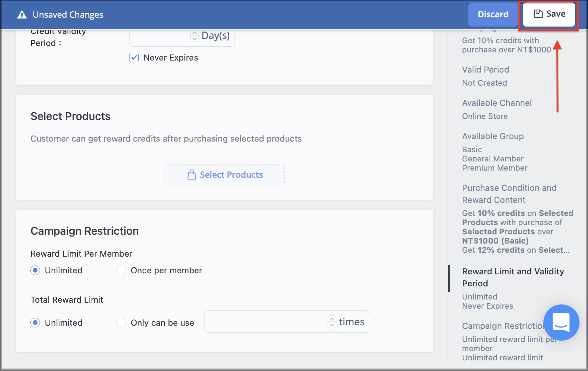Image resolution: width=588 pixels, height=371 pixels.
Task: Click the unsaved changes warning triangle icon
Action: (x=22, y=15)
